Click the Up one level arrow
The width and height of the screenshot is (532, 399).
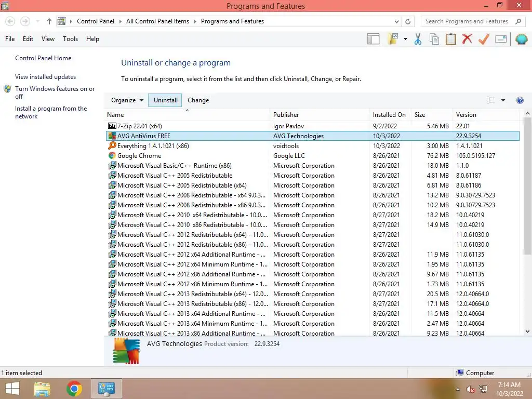[49, 21]
